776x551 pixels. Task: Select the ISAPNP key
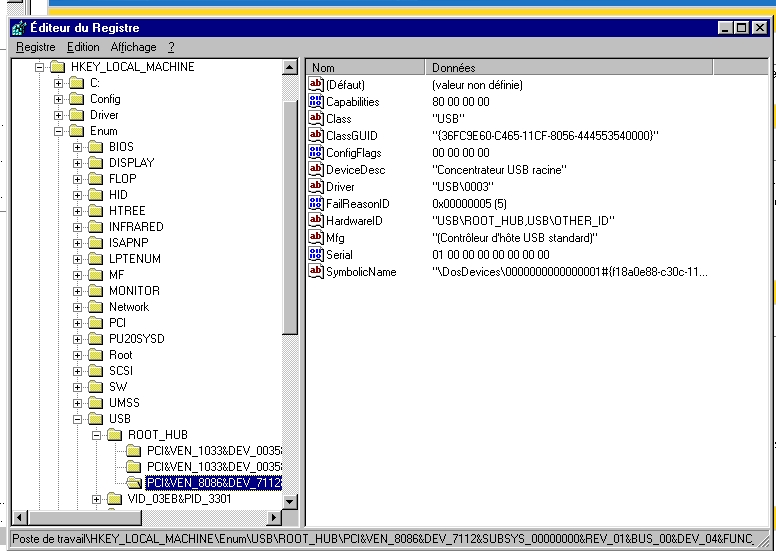click(x=129, y=243)
